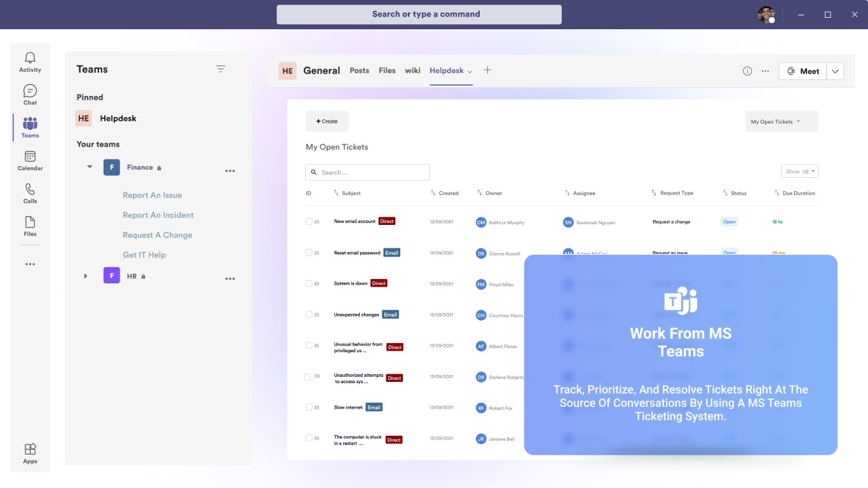
Task: Check Unauthorized attempts ticket checkbox
Action: point(308,377)
